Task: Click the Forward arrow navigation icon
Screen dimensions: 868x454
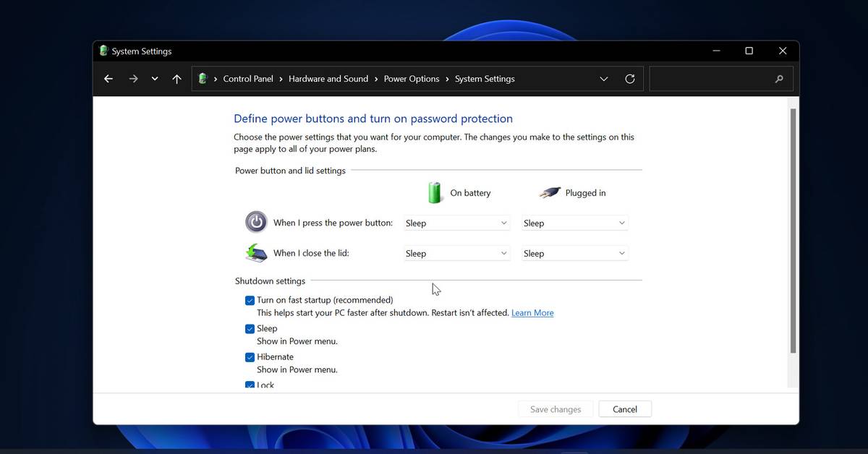Action: (133, 79)
